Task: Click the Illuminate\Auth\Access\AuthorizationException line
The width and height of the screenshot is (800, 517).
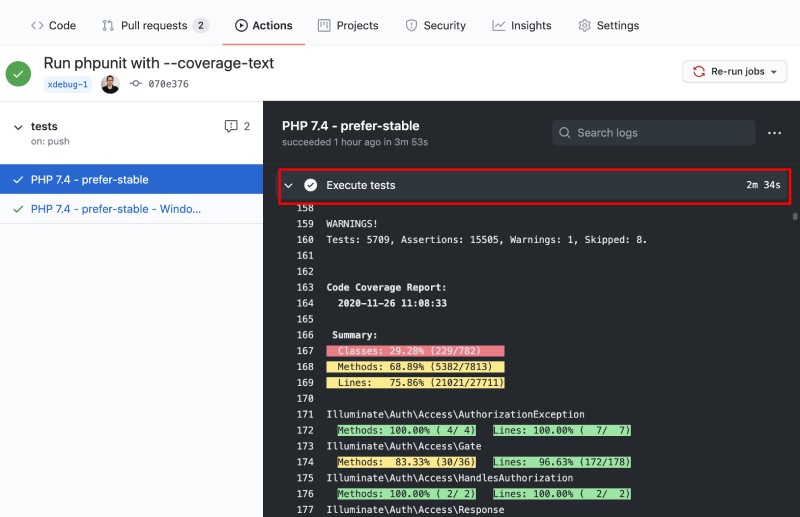Action: (456, 414)
